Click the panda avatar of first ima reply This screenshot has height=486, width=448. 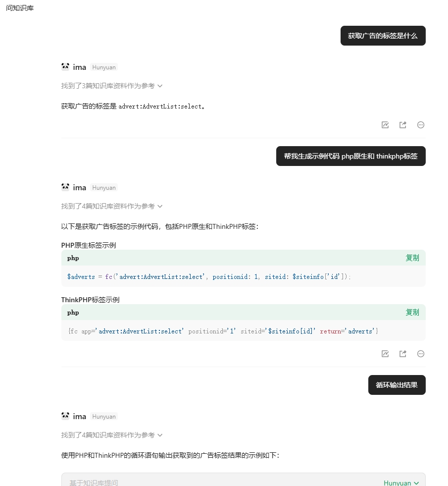65,67
